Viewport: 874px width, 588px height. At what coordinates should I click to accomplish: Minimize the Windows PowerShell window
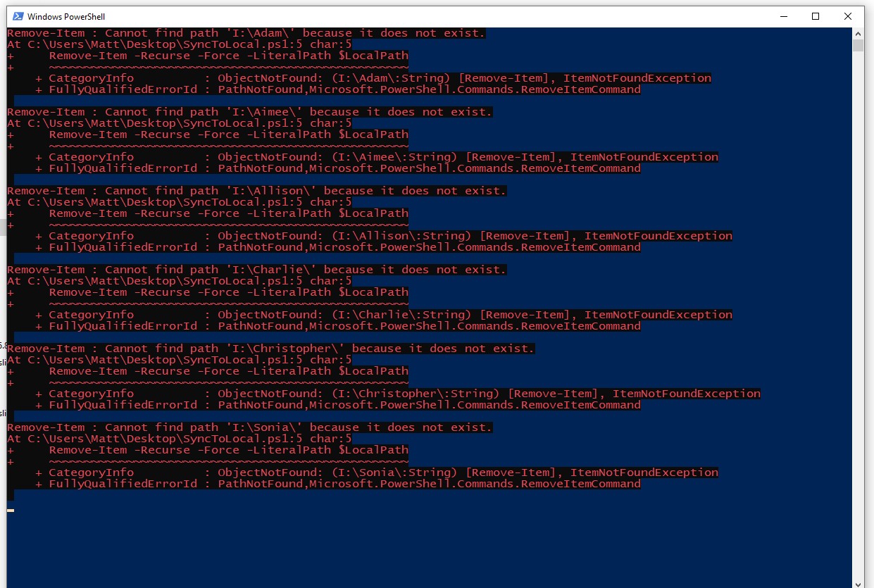tap(784, 16)
